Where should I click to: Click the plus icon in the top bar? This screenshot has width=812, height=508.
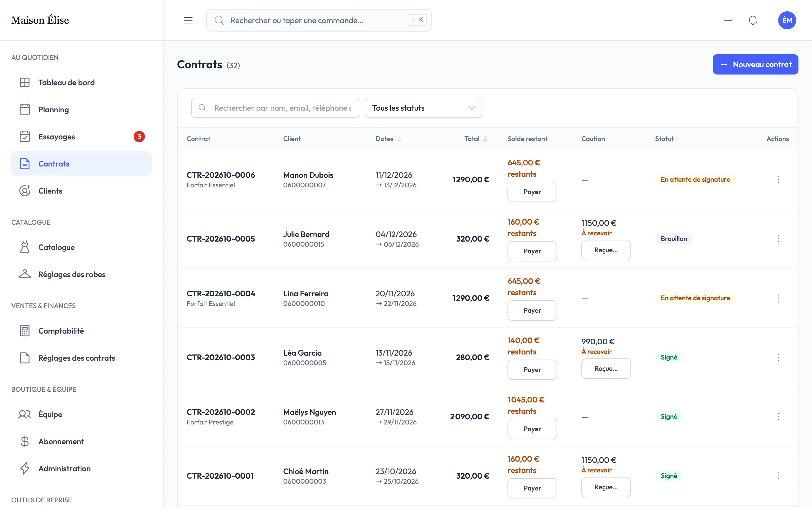point(728,20)
